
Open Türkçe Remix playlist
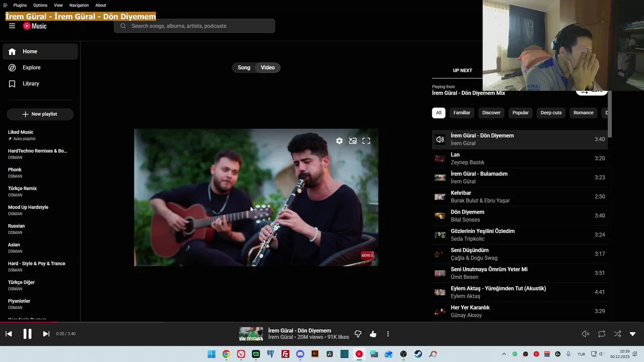coord(40,192)
